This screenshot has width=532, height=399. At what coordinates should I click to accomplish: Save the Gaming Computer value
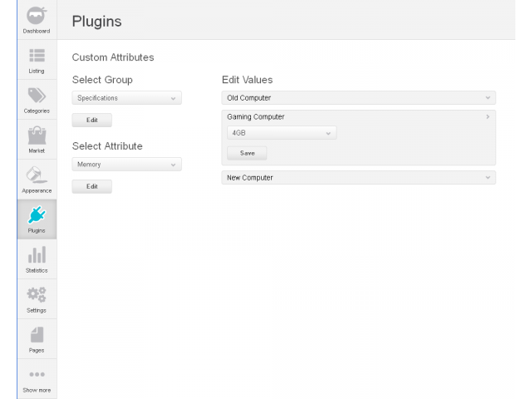247,154
